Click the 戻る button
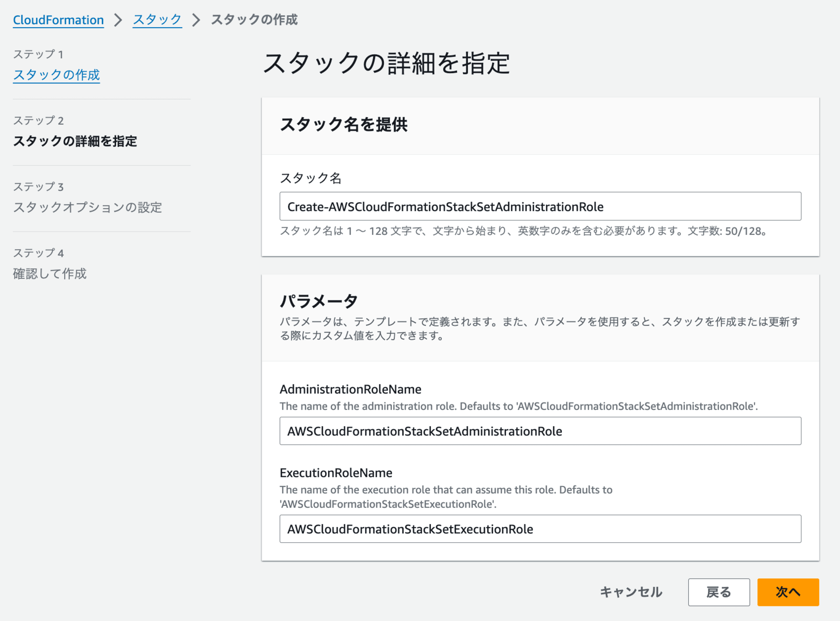This screenshot has width=840, height=621. pyautogui.click(x=719, y=592)
